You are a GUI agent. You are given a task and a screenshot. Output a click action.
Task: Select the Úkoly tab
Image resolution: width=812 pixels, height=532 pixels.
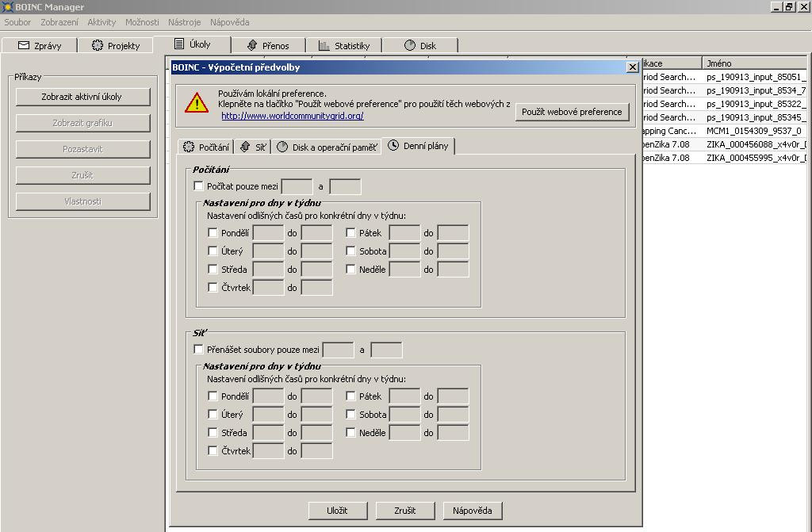(192, 44)
